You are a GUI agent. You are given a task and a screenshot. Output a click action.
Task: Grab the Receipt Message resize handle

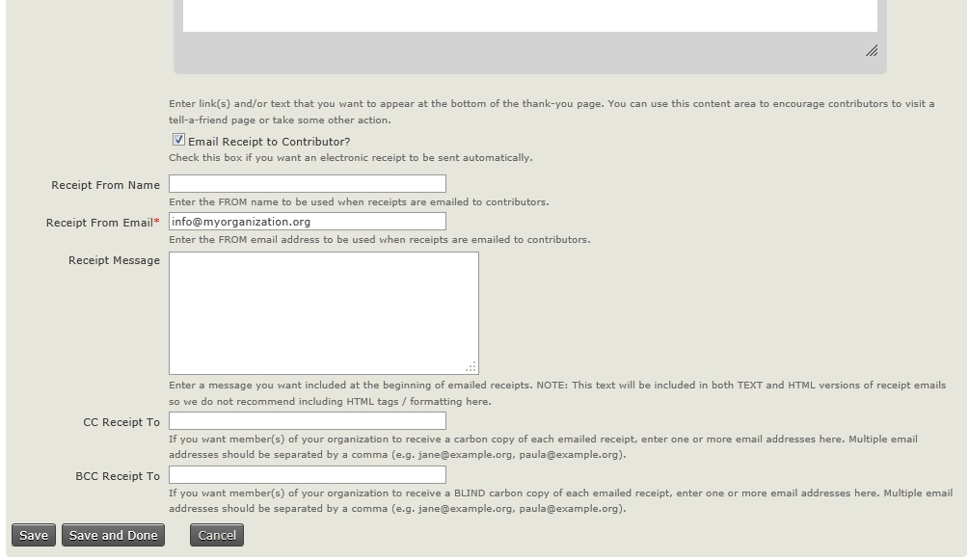click(x=471, y=366)
